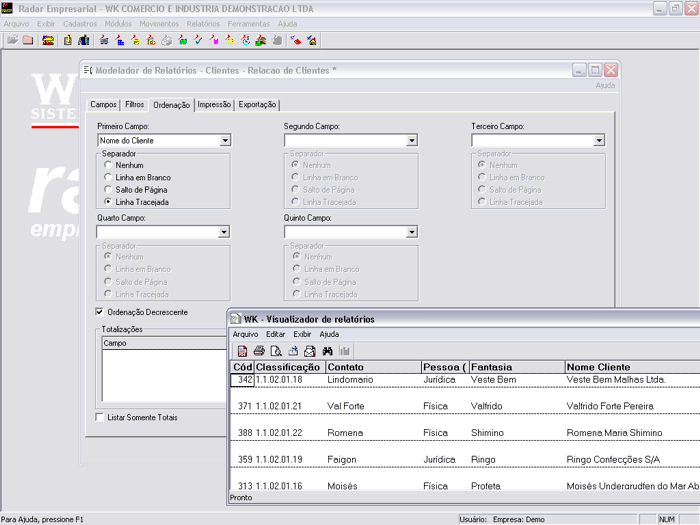
Task: Click the Ajuda link in the Modelador window
Action: coord(605,86)
